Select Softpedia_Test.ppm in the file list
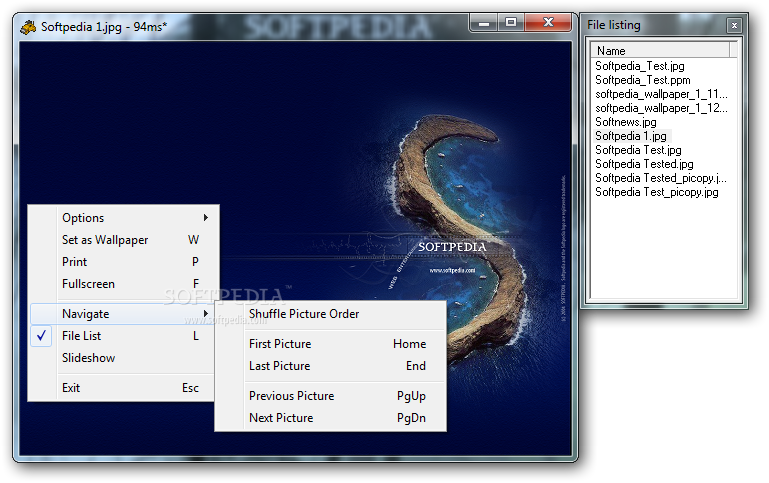The image size is (769, 483). 642,80
